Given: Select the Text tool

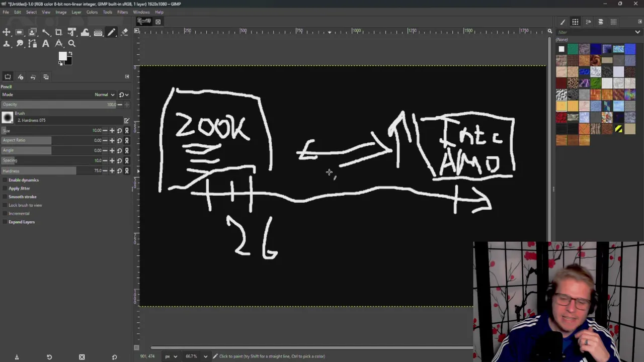Looking at the screenshot, I should point(46,44).
